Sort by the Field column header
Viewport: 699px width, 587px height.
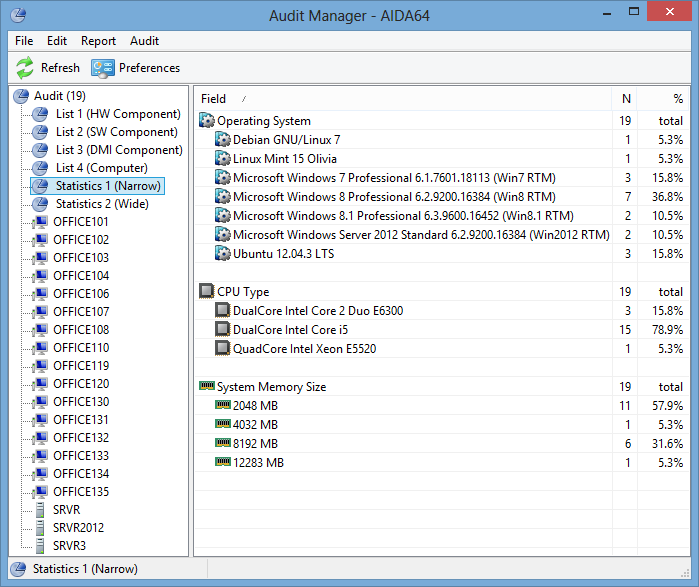214,99
